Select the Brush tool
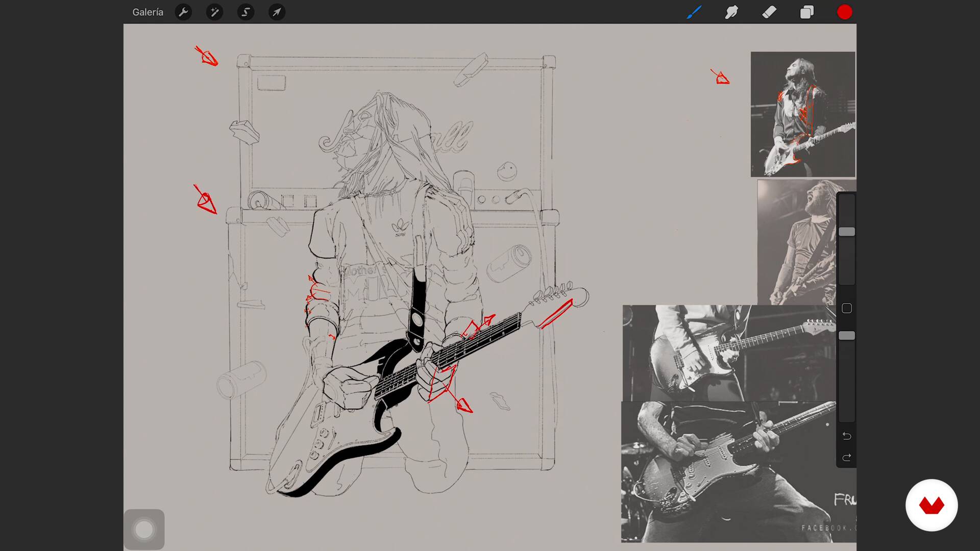 [694, 12]
